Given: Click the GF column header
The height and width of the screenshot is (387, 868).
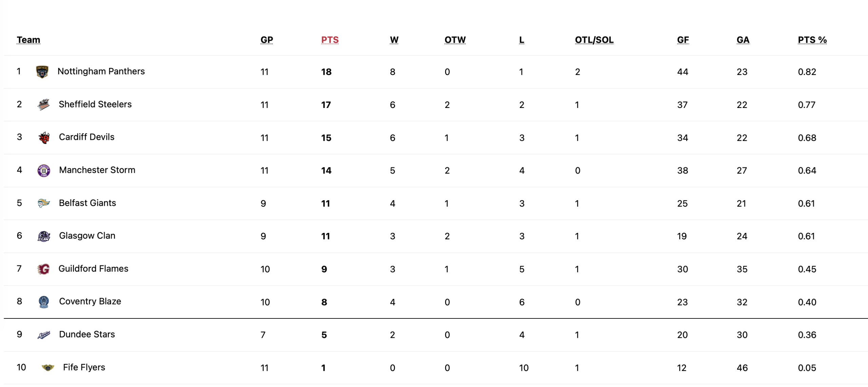Looking at the screenshot, I should click(x=683, y=40).
